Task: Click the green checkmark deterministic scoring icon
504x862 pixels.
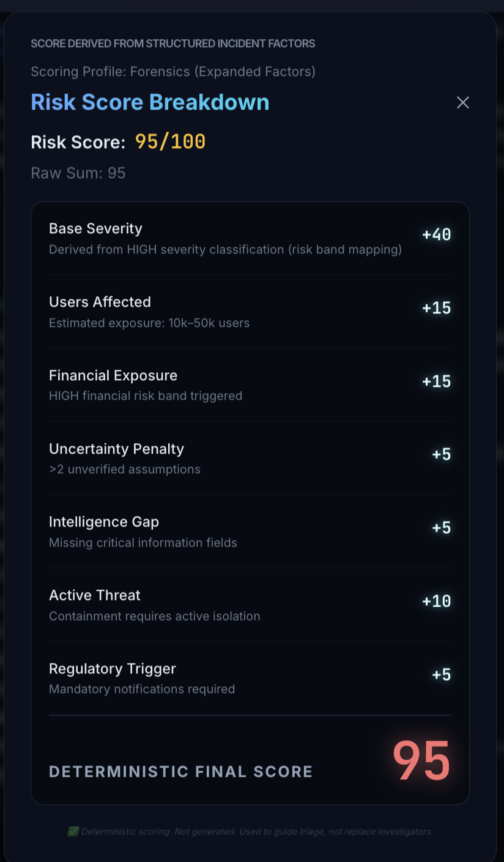Action: pyautogui.click(x=73, y=831)
